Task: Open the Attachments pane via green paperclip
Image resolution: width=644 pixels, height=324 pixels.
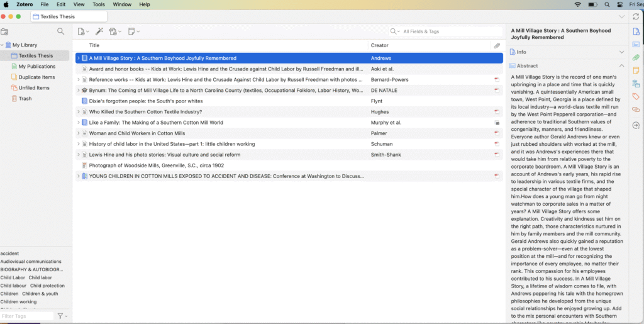Action: pos(636,57)
